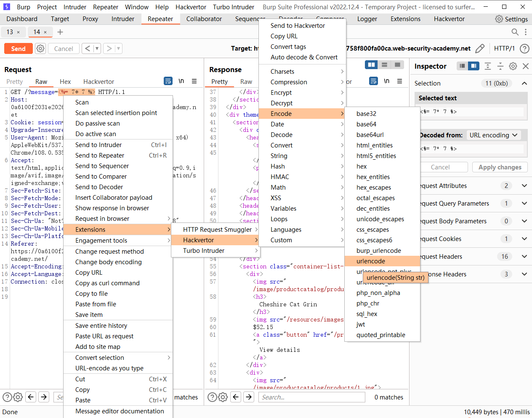Open Inspector settings gear icon
Image resolution: width=532 pixels, height=418 pixels.
click(513, 66)
